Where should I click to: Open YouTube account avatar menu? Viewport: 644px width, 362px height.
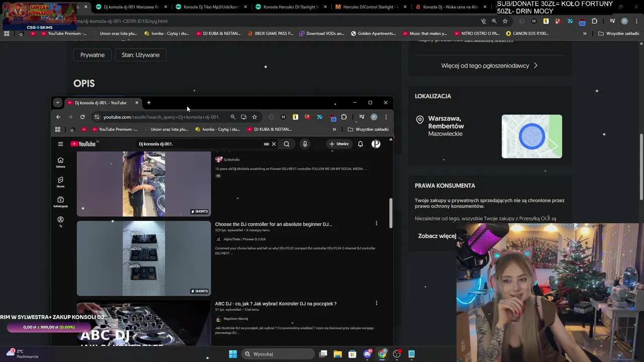pos(376,144)
